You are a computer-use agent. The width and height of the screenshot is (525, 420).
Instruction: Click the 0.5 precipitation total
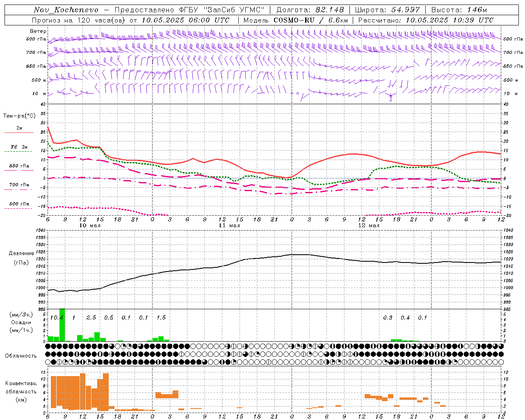tap(109, 318)
